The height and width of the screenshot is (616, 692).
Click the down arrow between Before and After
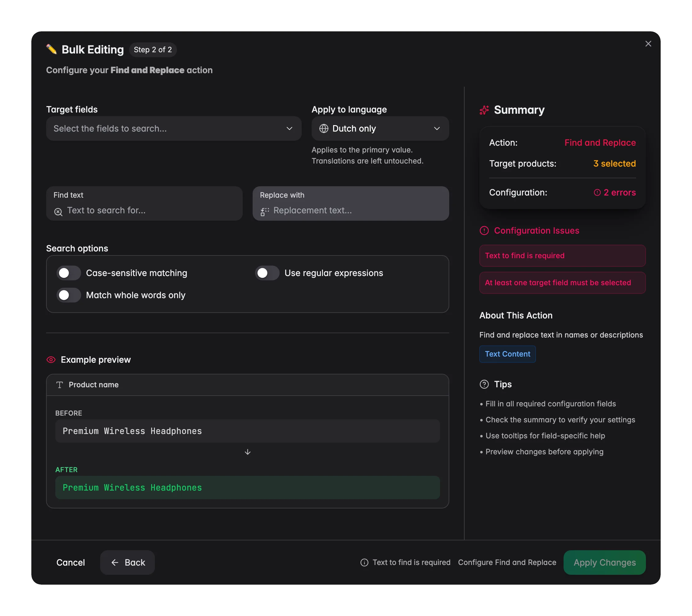coord(247,452)
